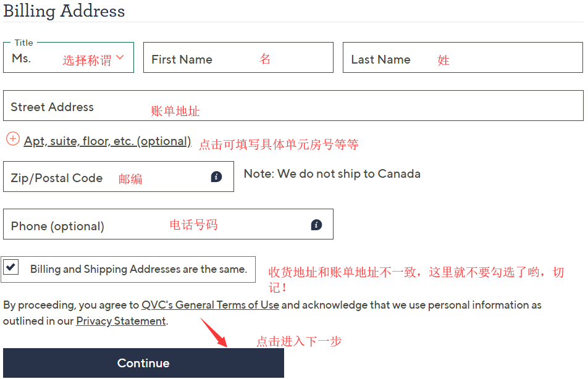Click the red '点击进入下一步' annotation text
The height and width of the screenshot is (379, 588).
click(x=299, y=341)
